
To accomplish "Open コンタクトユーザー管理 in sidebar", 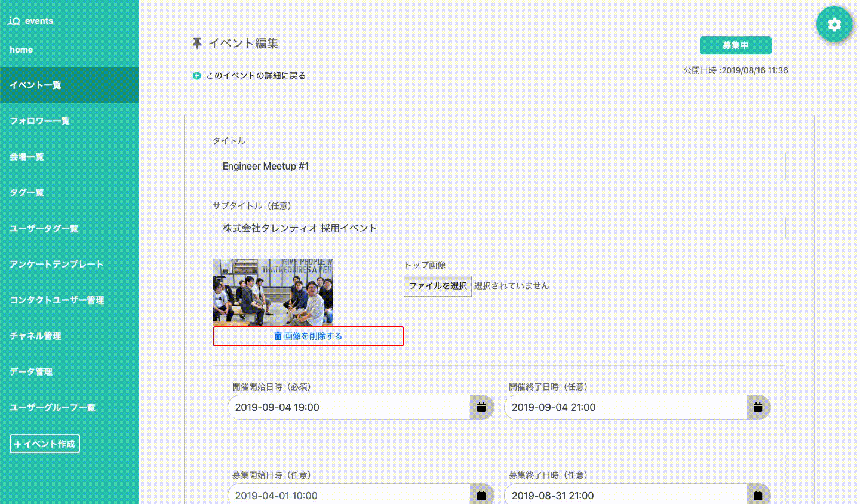I will [69, 300].
